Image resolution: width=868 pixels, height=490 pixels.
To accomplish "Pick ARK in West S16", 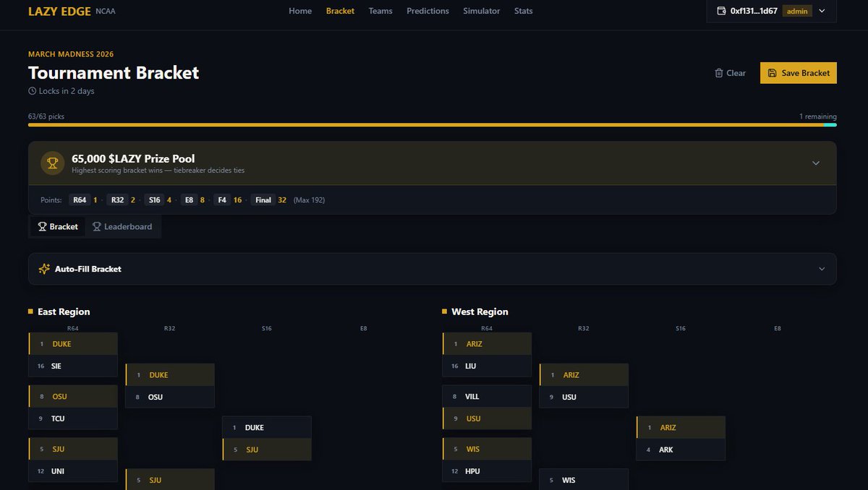I will [x=681, y=450].
